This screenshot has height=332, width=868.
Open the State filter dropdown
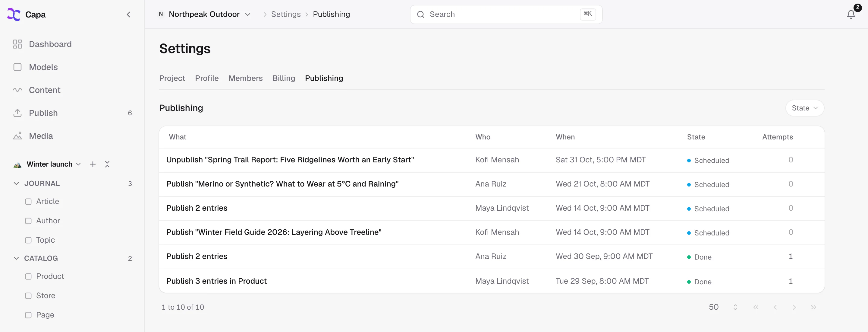(x=805, y=108)
